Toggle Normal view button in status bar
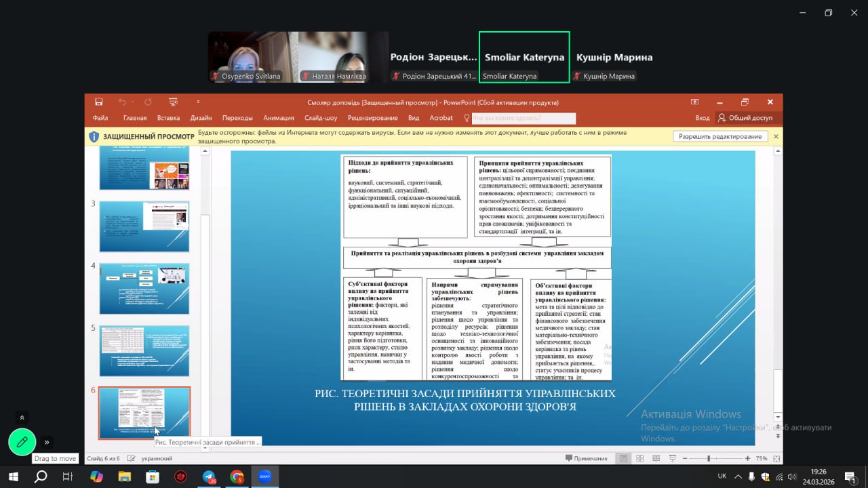Viewport: 868px width, 488px height. pos(623,458)
